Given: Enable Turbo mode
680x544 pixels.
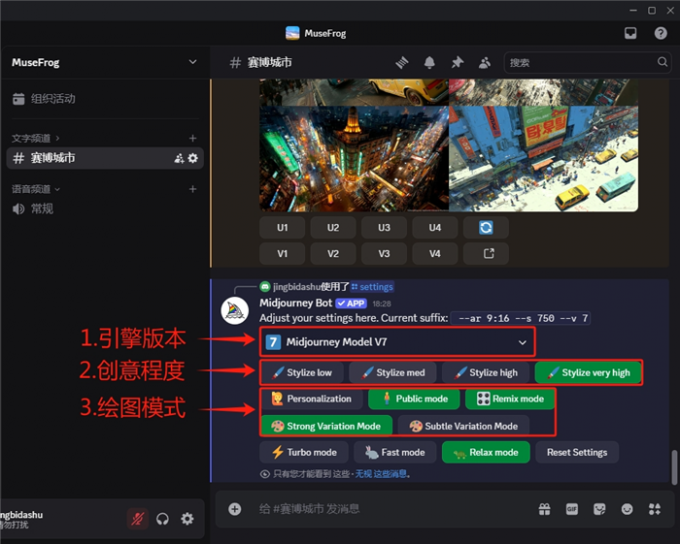Looking at the screenshot, I should [x=304, y=452].
